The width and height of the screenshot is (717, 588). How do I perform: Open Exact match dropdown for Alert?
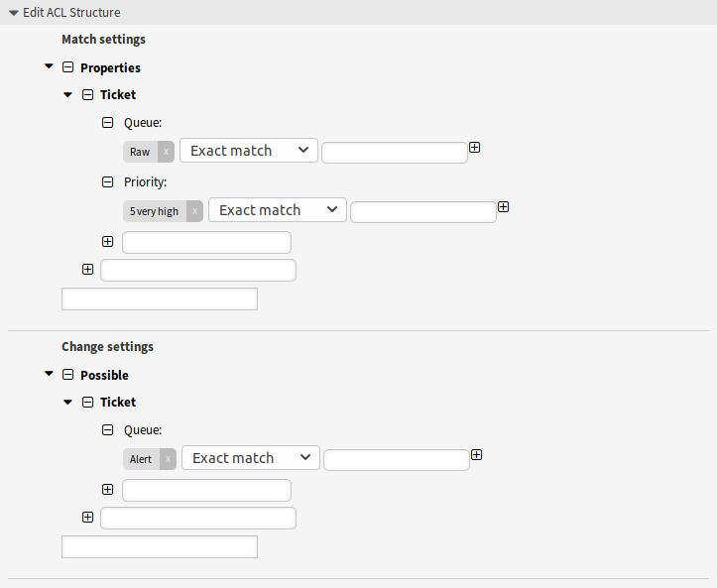coord(251,458)
